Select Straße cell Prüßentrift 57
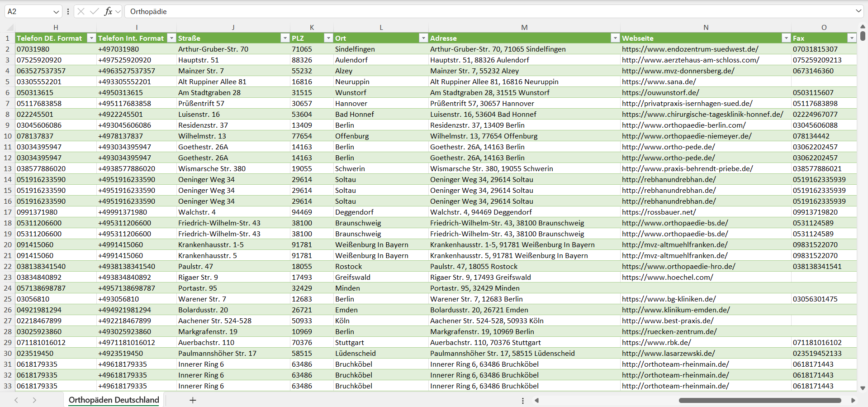Image resolution: width=868 pixels, height=407 pixels. 233,103
